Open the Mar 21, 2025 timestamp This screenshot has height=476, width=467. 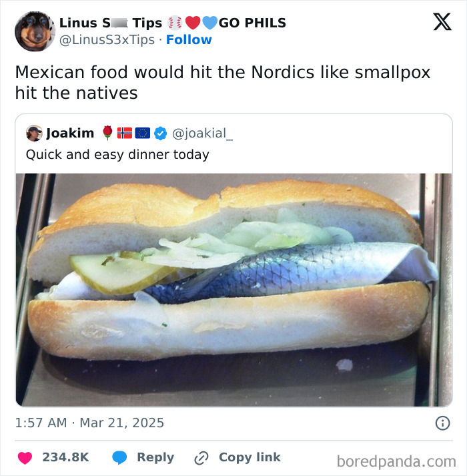(121, 423)
